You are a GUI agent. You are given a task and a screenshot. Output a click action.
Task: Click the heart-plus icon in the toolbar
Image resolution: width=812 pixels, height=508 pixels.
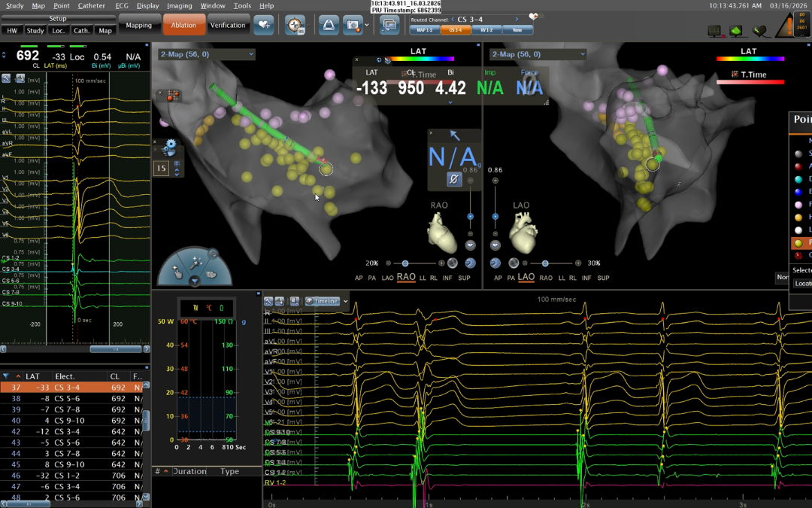[x=262, y=25]
